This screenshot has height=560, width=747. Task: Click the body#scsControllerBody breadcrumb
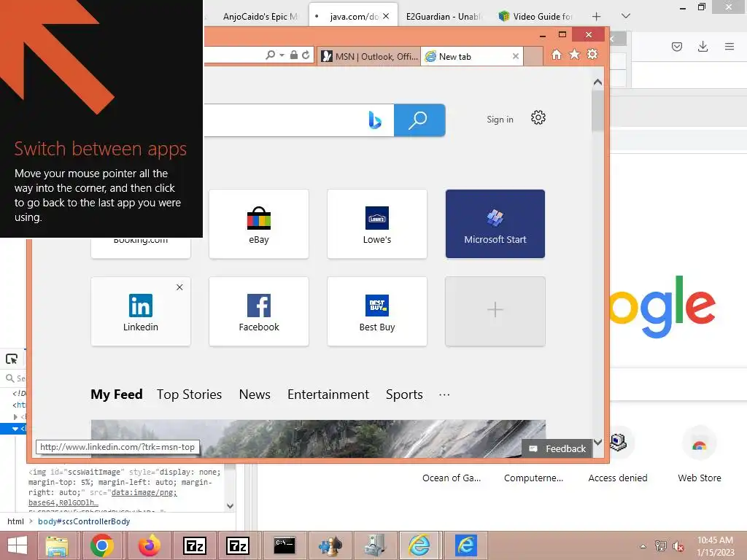pyautogui.click(x=84, y=521)
